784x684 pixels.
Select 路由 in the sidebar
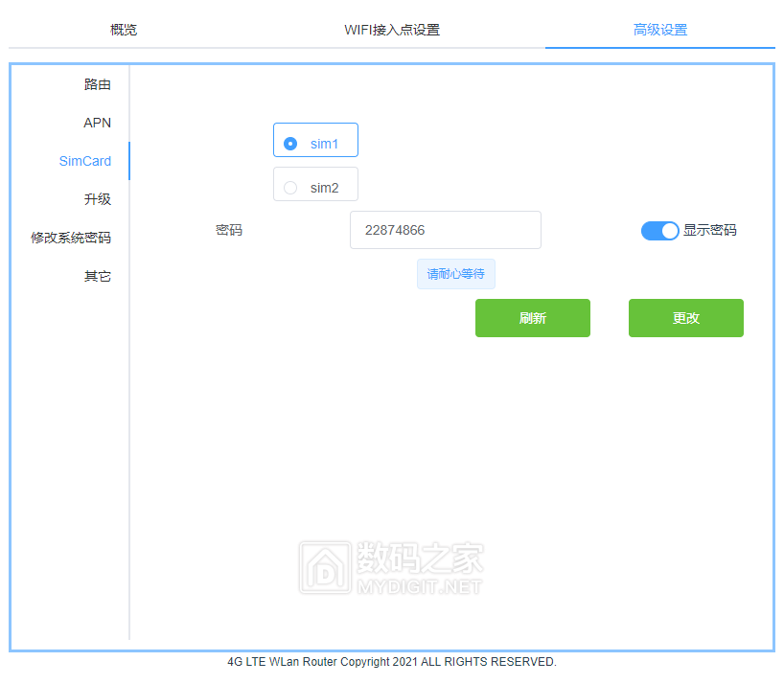coord(98,84)
